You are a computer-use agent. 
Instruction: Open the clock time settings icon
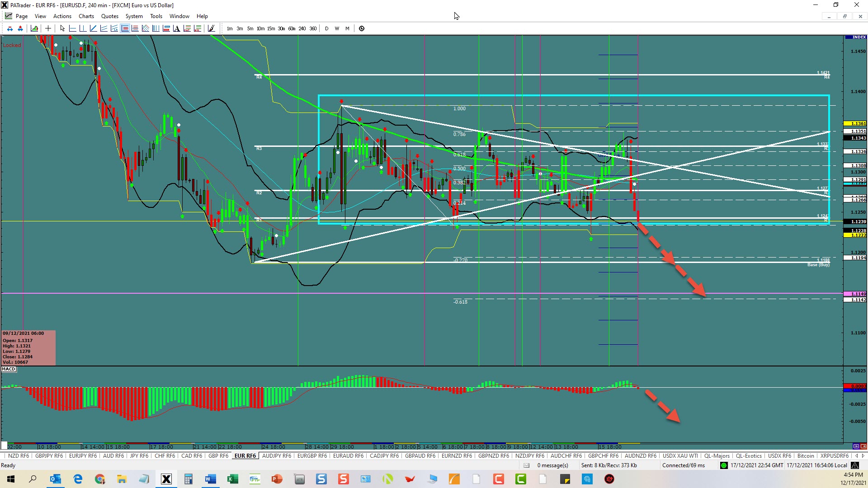pyautogui.click(x=362, y=28)
